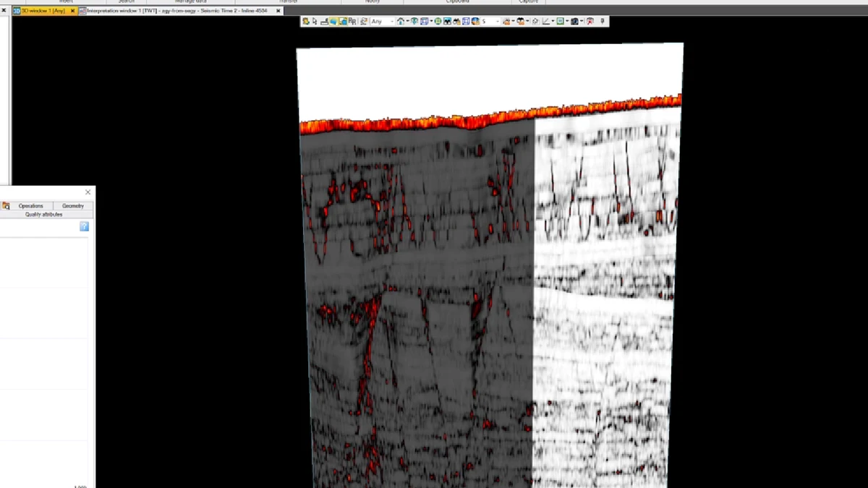Open the vertical scale dropdown showing 5
This screenshot has height=488, width=868.
491,22
